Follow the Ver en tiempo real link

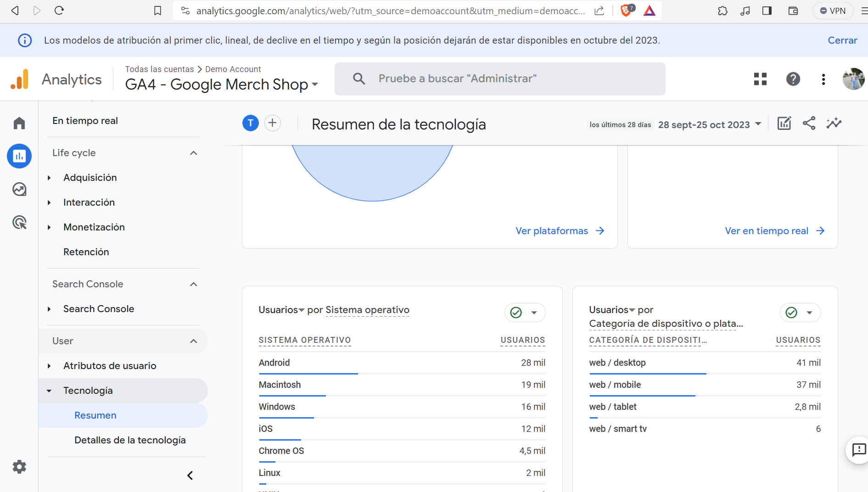pos(775,231)
